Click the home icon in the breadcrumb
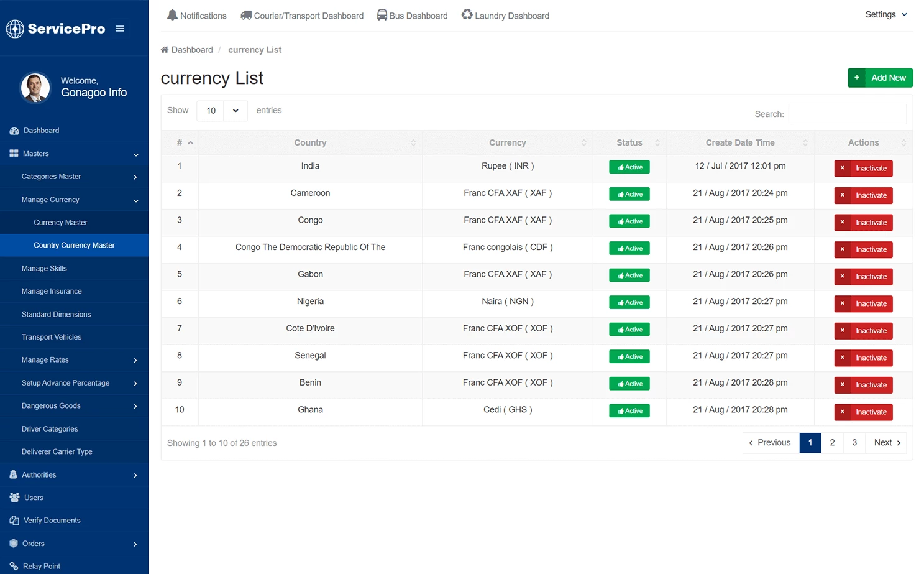This screenshot has height=574, width=924. 164,49
